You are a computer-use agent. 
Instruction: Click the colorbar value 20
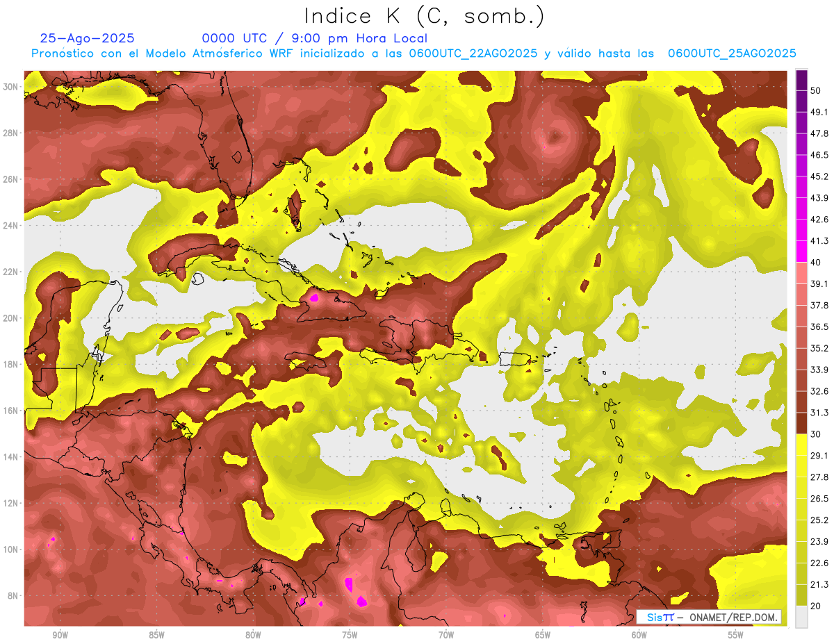click(x=817, y=606)
